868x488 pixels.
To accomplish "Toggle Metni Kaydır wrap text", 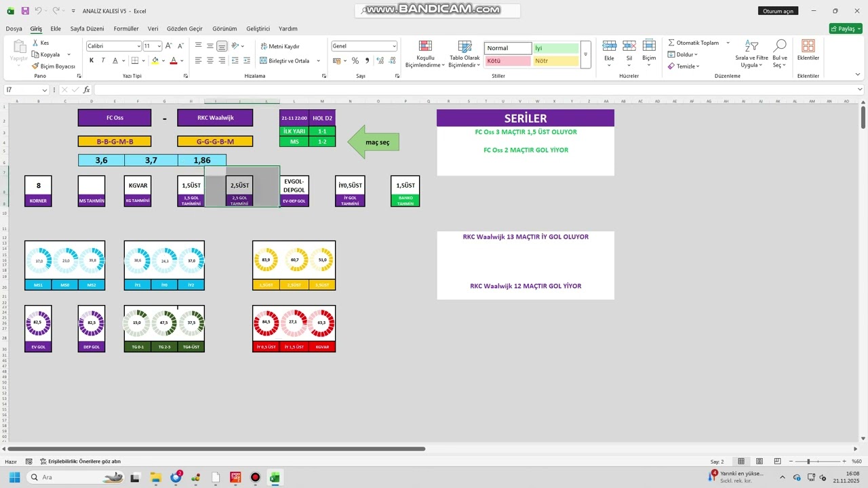I will tap(280, 46).
